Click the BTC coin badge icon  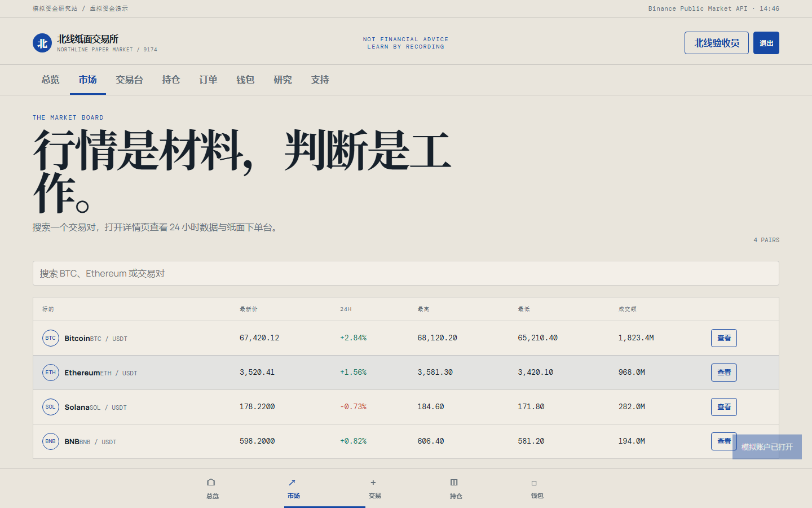[x=51, y=338]
